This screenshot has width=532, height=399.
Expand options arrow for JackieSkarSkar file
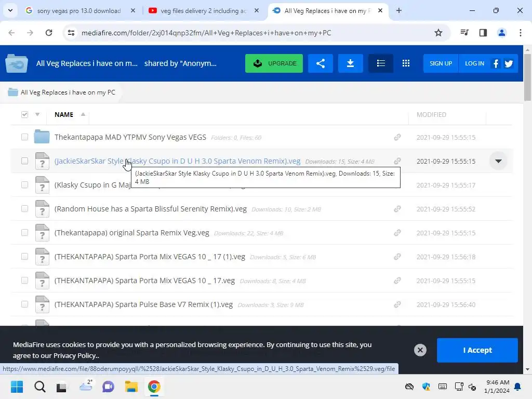coord(498,161)
